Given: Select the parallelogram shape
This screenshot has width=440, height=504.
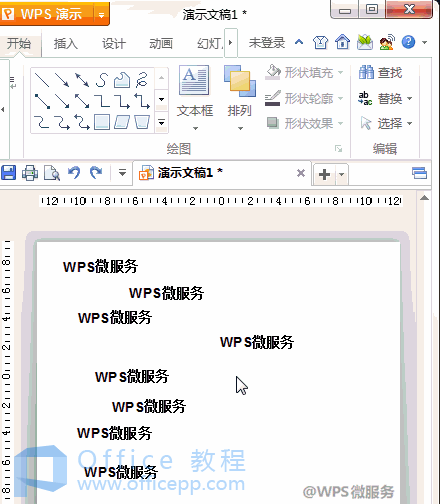Looking at the screenshot, I should point(122,122).
